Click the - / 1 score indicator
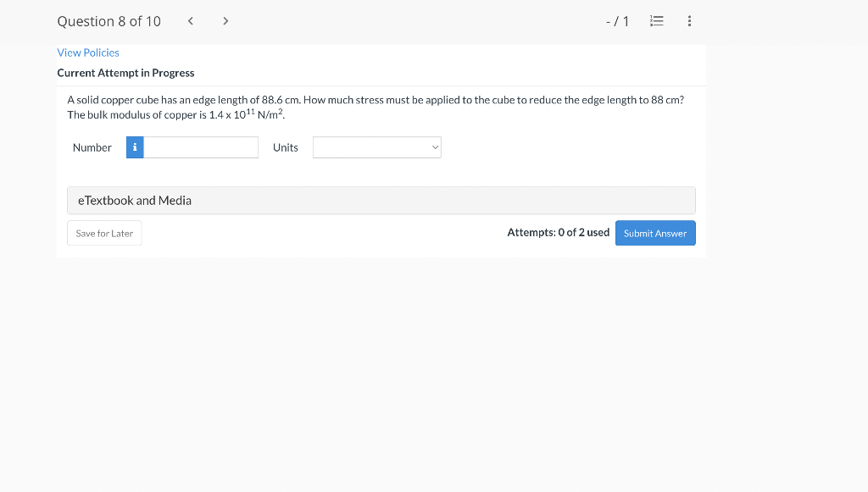868x492 pixels. [x=617, y=21]
